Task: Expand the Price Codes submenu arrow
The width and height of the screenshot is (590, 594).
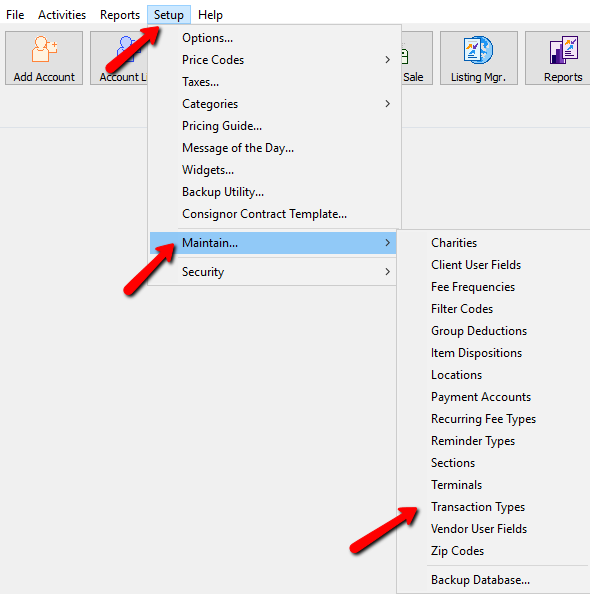Action: (387, 60)
